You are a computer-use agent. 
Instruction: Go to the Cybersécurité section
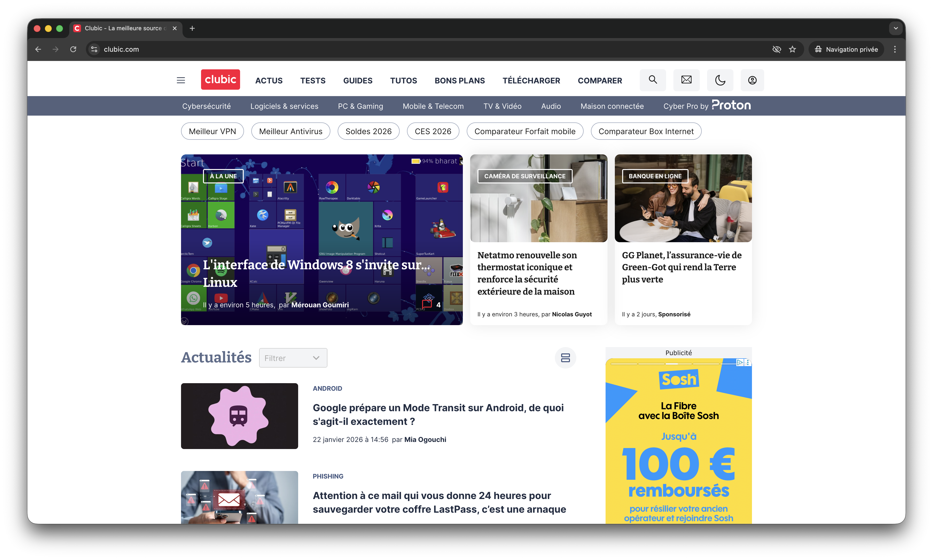point(206,106)
